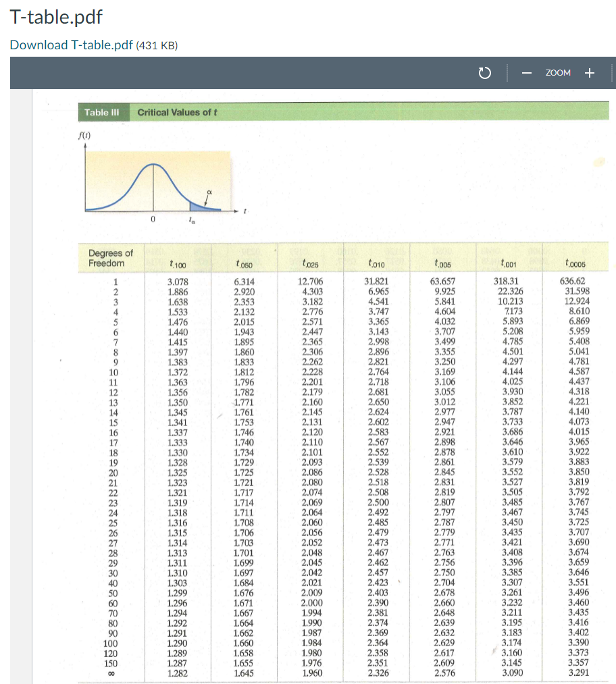Click the t.100 column header
The image size is (616, 684).
[x=178, y=264]
